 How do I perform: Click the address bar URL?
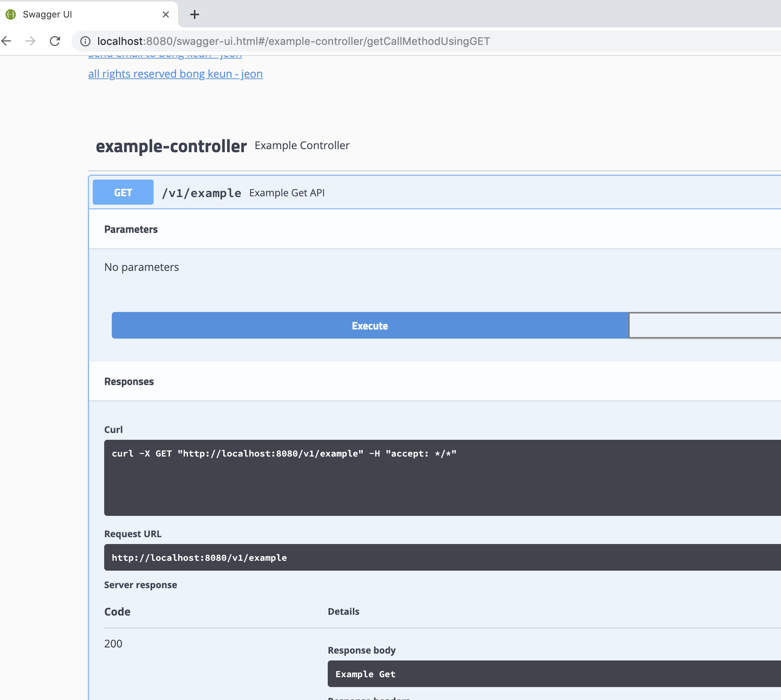tap(293, 41)
